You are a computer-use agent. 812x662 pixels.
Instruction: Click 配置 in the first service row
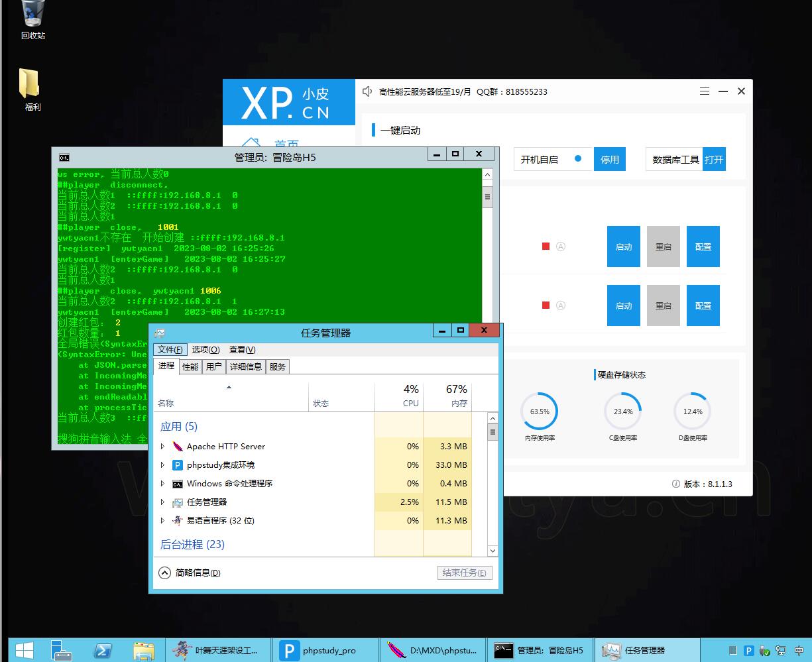tap(703, 247)
